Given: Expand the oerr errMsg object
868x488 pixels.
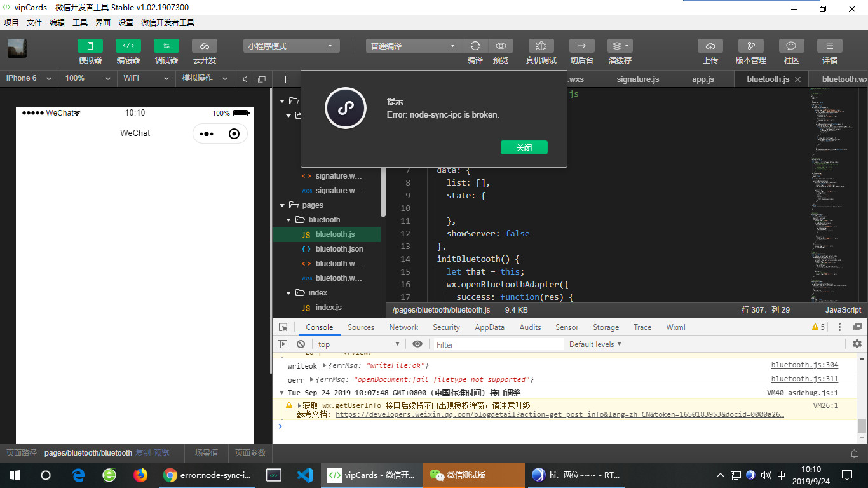Looking at the screenshot, I should pyautogui.click(x=312, y=379).
